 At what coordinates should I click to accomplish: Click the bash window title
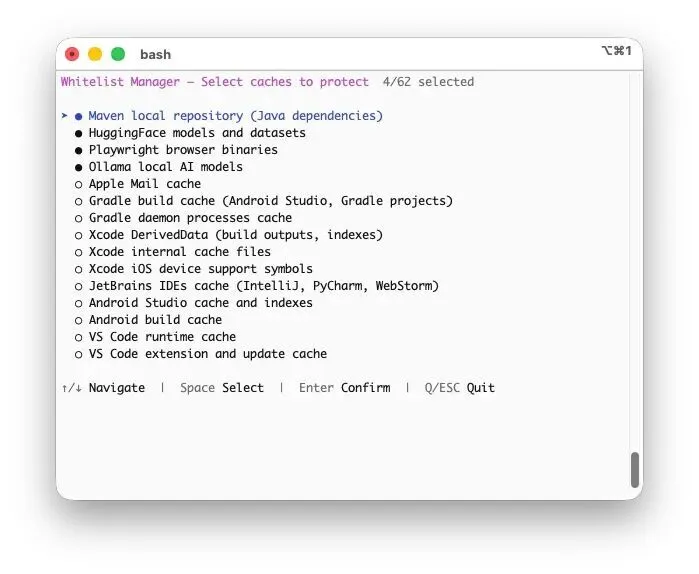155,54
